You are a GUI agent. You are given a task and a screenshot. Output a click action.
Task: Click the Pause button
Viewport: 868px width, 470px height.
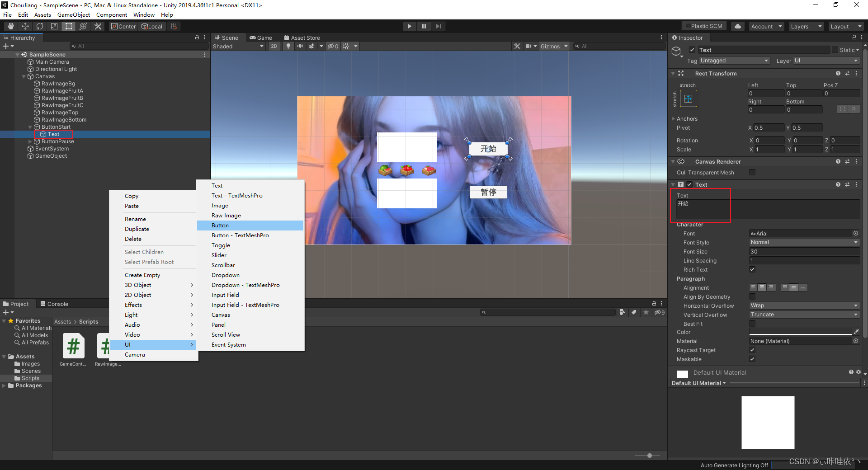424,26
